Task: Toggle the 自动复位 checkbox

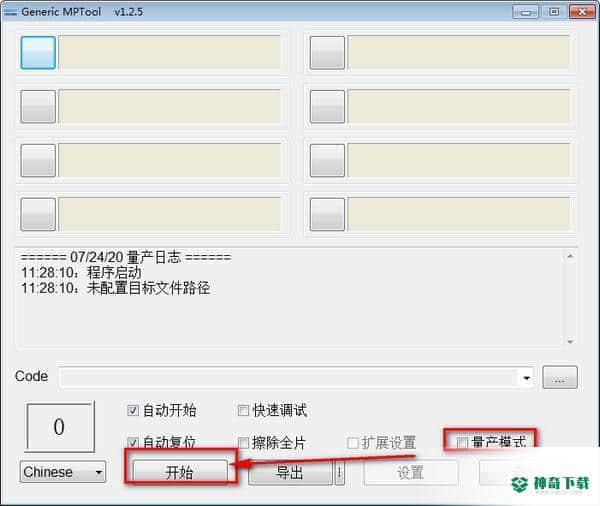Action: 133,443
